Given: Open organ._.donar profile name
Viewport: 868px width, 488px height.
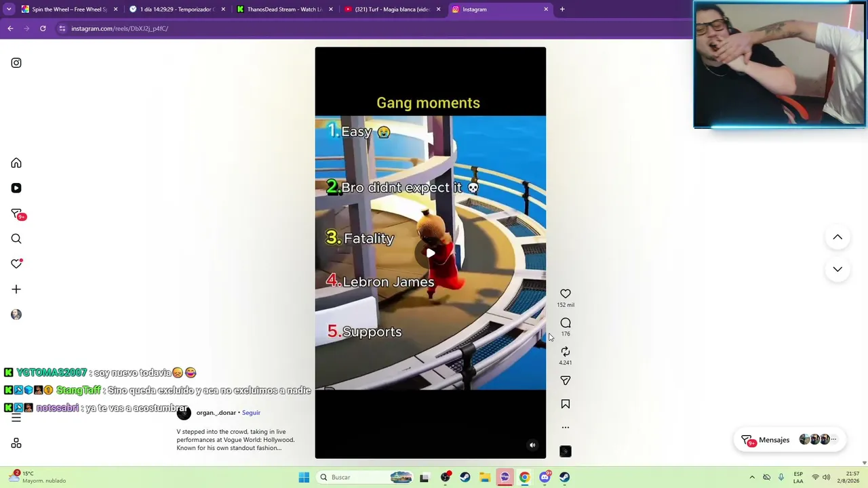Looking at the screenshot, I should click(x=216, y=413).
